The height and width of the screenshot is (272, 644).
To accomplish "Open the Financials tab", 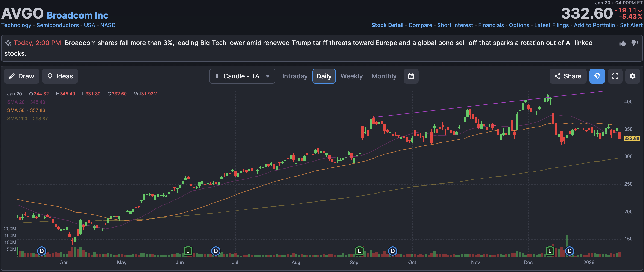I will pos(491,25).
